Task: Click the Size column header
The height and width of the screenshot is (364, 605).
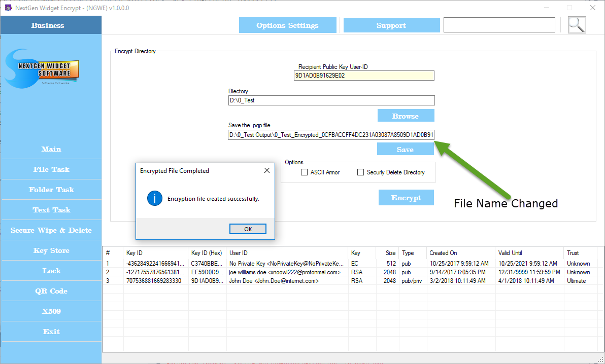Action: 387,253
